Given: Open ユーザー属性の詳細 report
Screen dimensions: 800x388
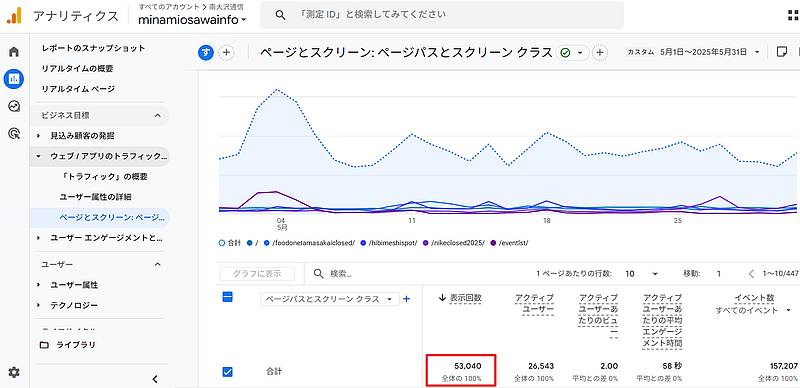Looking at the screenshot, I should (95, 197).
